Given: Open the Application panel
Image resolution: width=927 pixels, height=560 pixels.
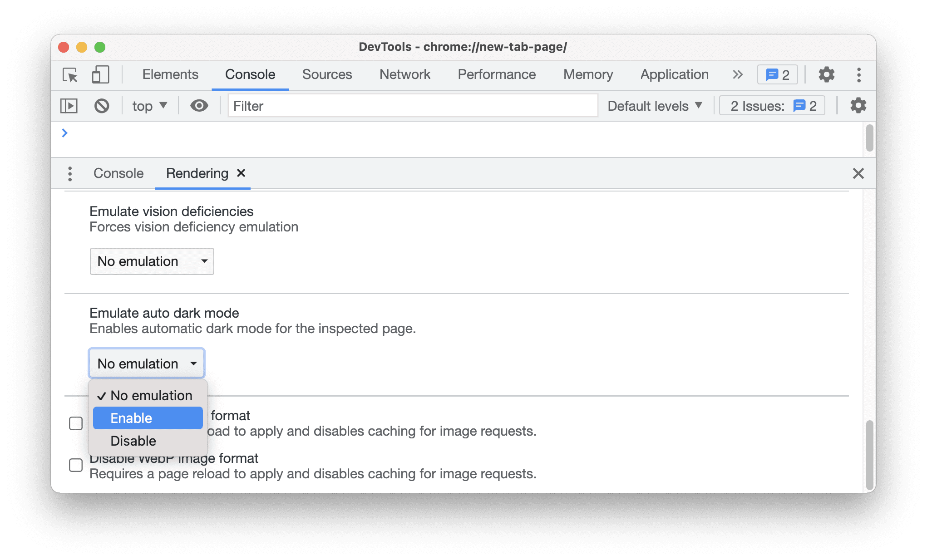Looking at the screenshot, I should (674, 74).
